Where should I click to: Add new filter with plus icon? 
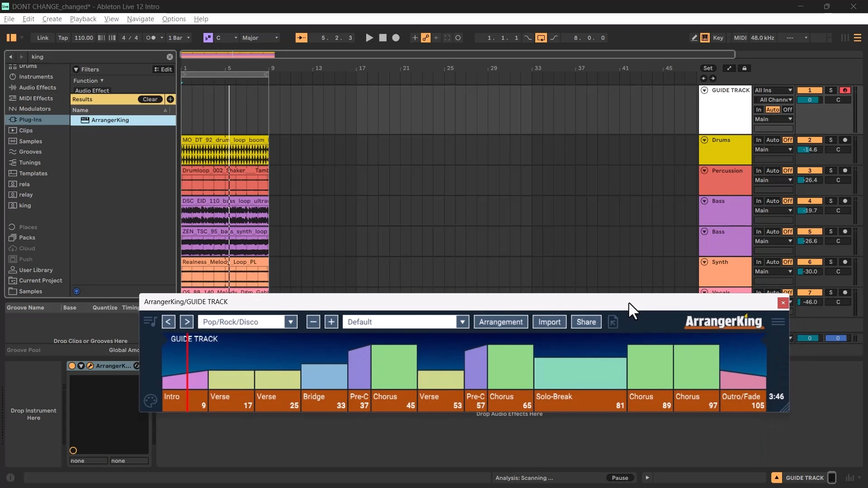click(x=170, y=99)
